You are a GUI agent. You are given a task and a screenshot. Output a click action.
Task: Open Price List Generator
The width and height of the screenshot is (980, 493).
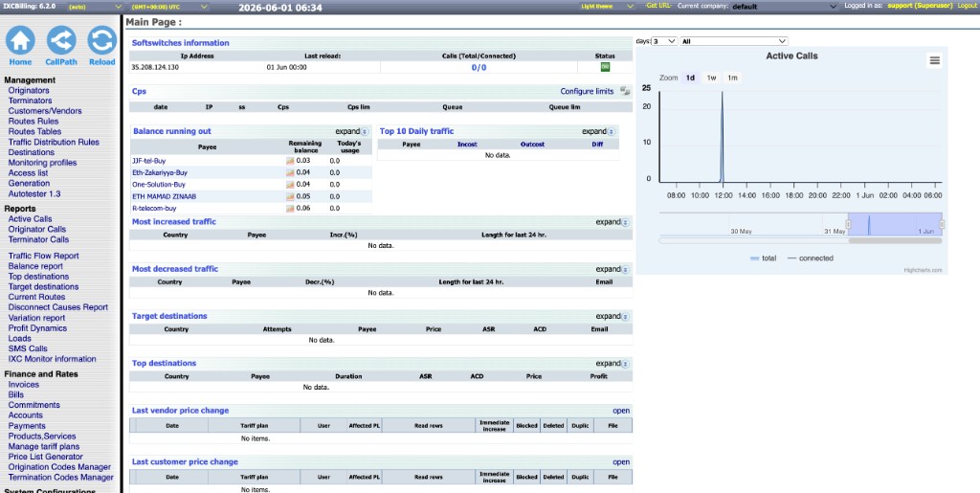point(46,457)
